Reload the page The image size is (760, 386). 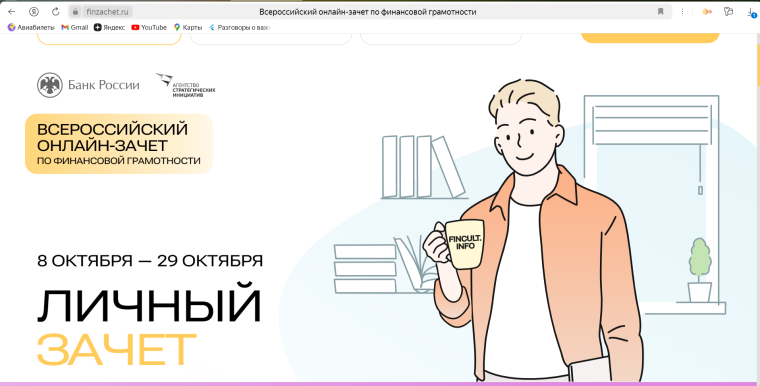55,12
